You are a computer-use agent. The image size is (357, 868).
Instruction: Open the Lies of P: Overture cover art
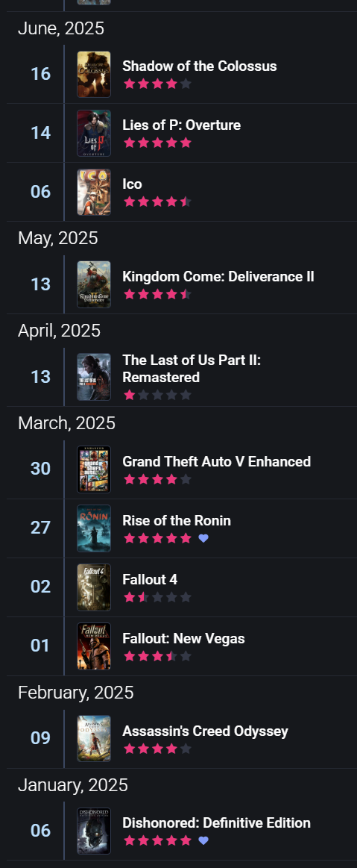click(93, 133)
